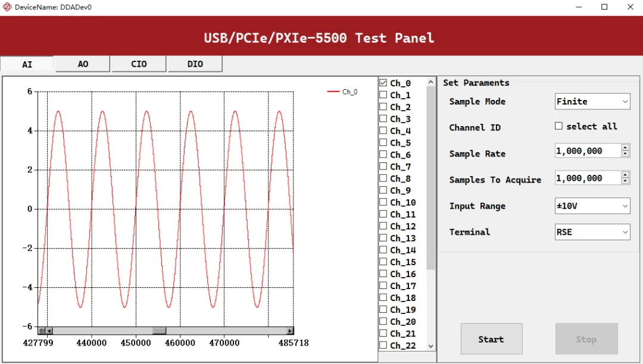Enable the Ch_9 channel checkbox
Image resolution: width=643 pixels, height=364 pixels.
383,190
